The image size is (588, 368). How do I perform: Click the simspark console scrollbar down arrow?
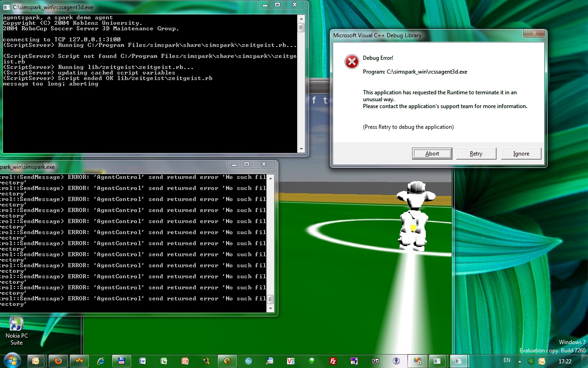pos(270,309)
